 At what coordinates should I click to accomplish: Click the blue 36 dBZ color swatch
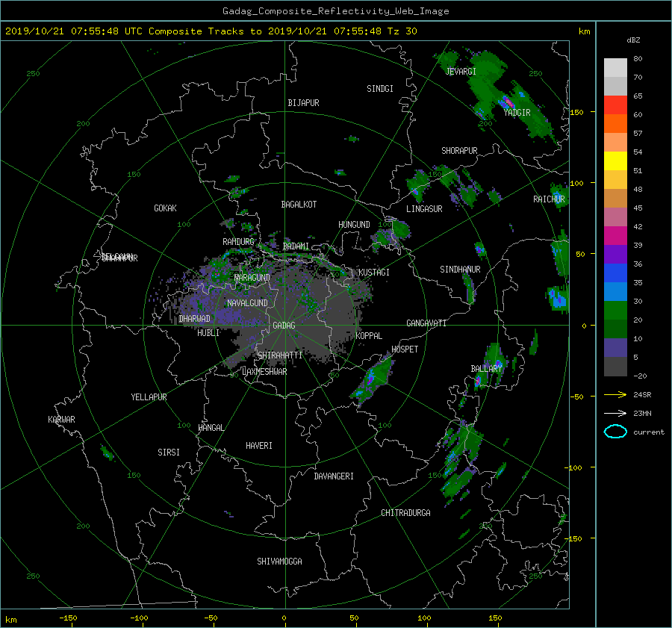615,273
